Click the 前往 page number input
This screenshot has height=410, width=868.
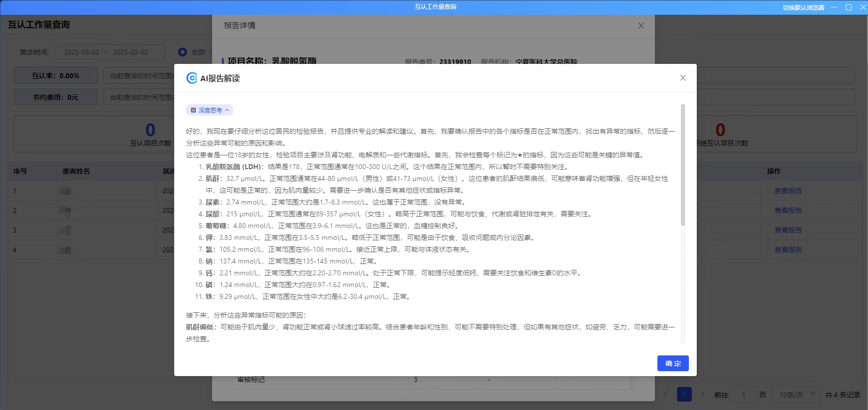tap(743, 394)
